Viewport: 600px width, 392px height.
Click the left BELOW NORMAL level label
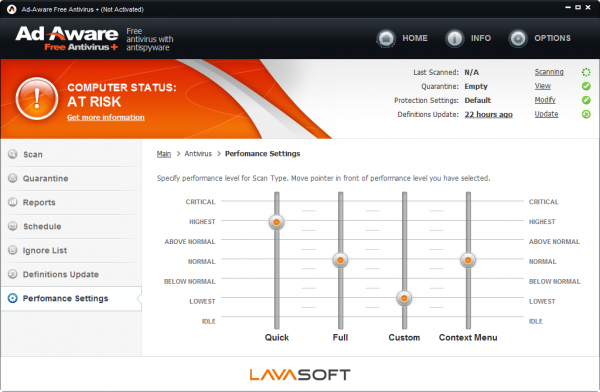(x=189, y=281)
